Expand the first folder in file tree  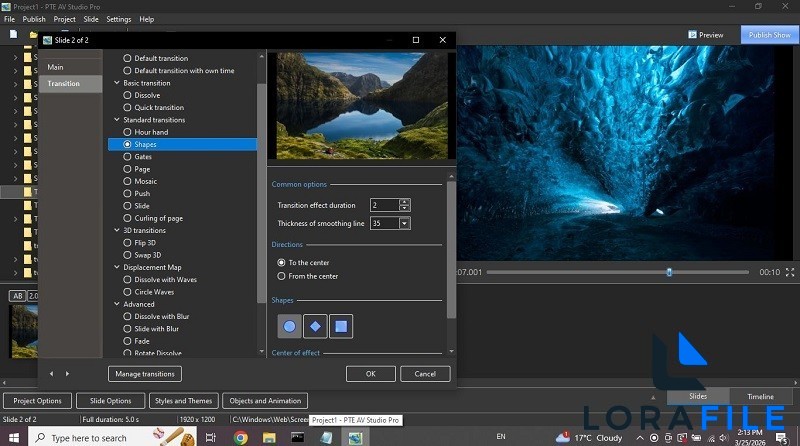tap(15, 57)
